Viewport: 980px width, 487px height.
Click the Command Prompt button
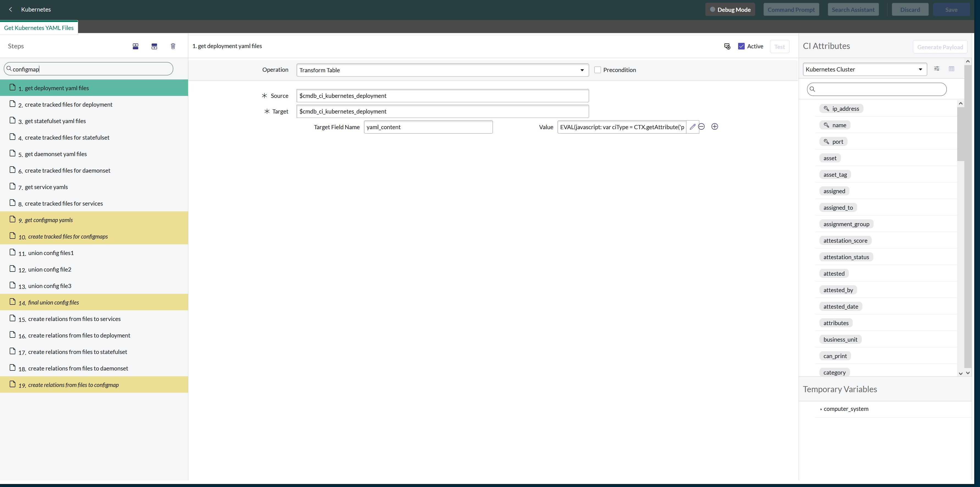coord(791,10)
